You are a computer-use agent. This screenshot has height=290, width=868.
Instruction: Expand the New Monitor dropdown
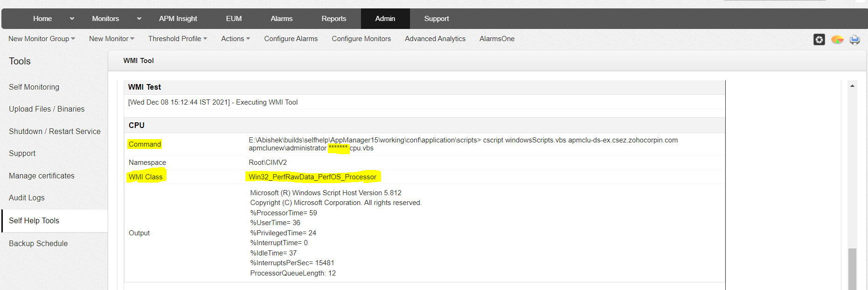pyautogui.click(x=111, y=39)
